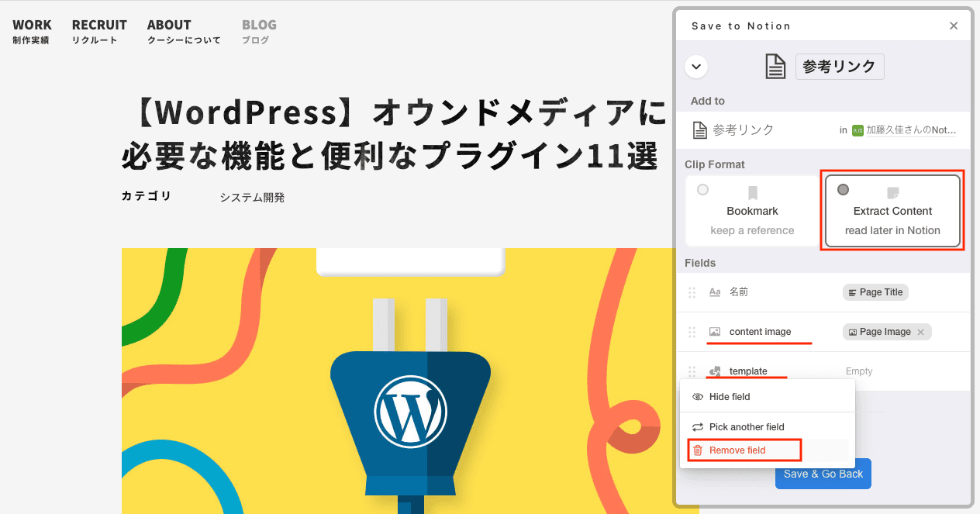Choose Pick another field in the menu
The height and width of the screenshot is (514, 980).
(x=768, y=427)
